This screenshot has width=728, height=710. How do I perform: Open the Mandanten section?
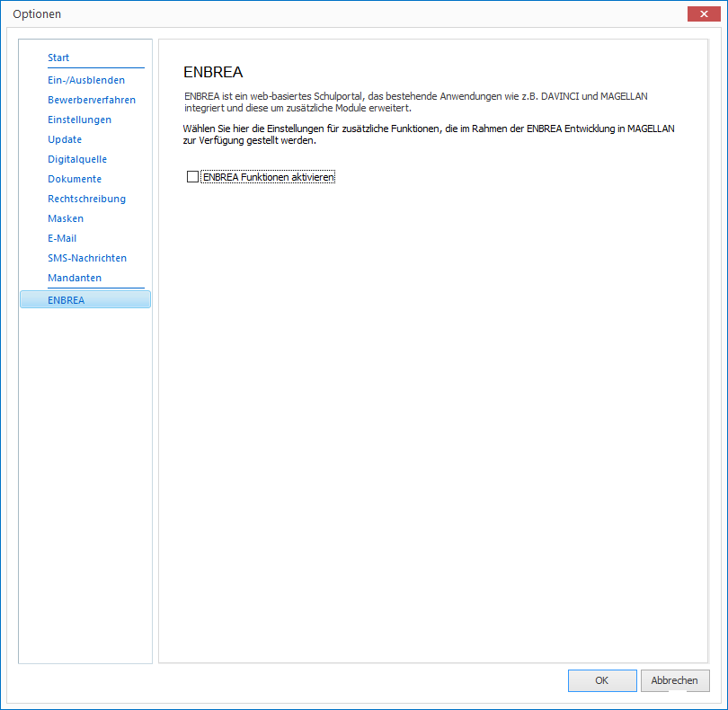[x=75, y=278]
